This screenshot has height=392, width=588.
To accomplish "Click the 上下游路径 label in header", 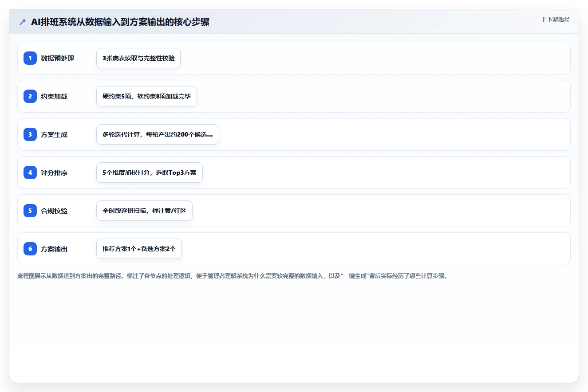I will (x=555, y=20).
